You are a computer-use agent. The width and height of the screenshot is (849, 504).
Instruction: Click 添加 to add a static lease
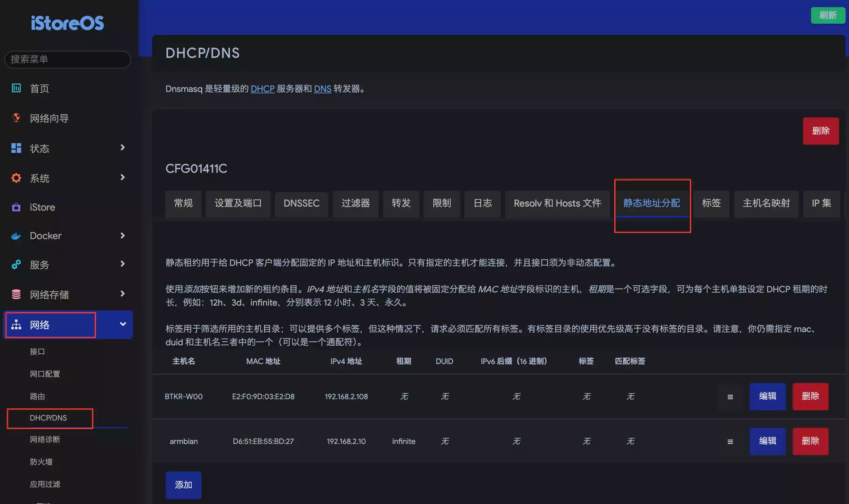tap(183, 485)
